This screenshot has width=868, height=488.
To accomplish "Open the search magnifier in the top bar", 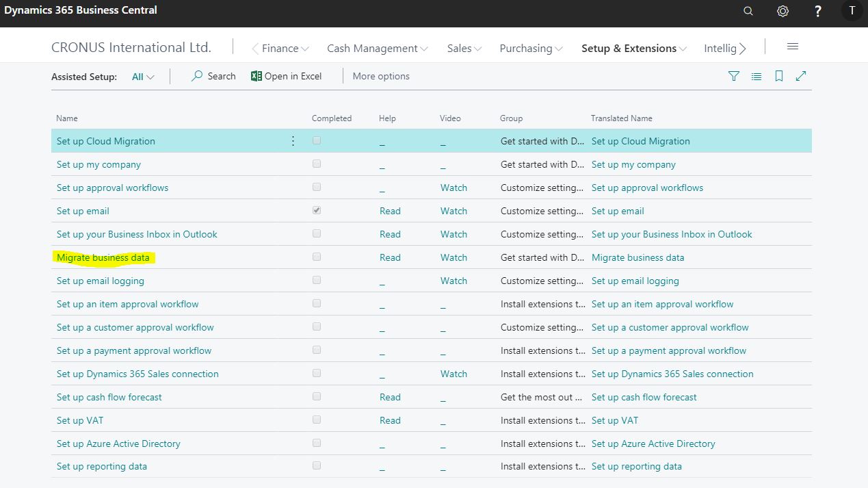I will pos(748,11).
